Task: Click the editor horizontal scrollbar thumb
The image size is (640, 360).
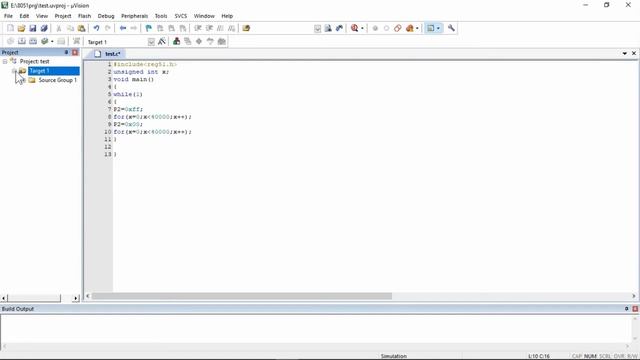Action: [242, 296]
